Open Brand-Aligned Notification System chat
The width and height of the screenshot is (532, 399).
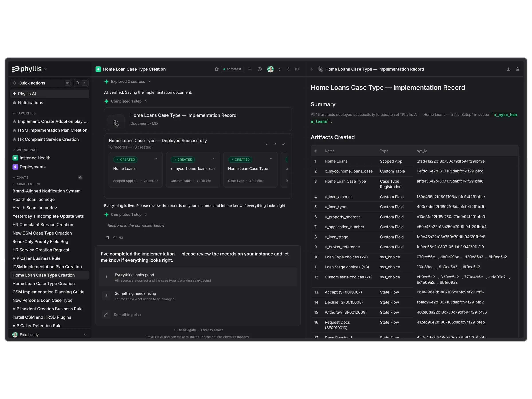[50, 191]
